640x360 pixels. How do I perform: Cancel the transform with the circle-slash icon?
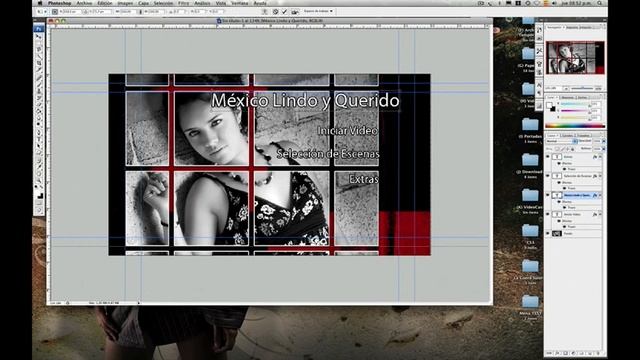click(276, 11)
